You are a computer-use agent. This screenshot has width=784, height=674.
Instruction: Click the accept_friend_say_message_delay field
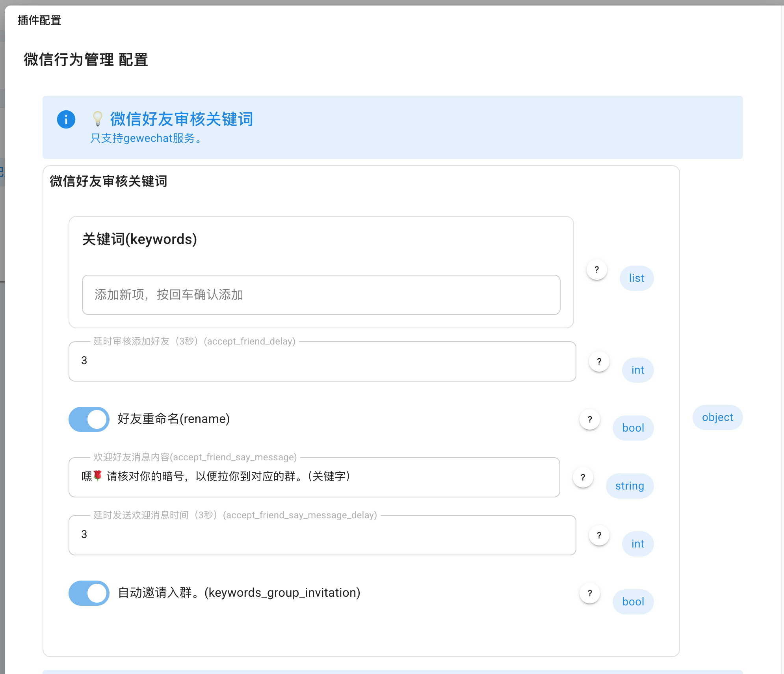(322, 535)
